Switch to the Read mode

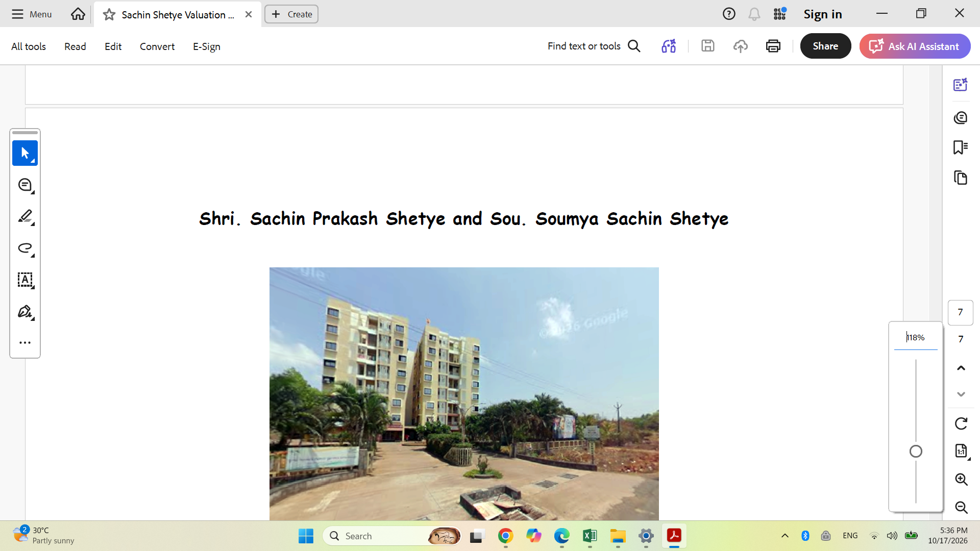[x=75, y=46]
